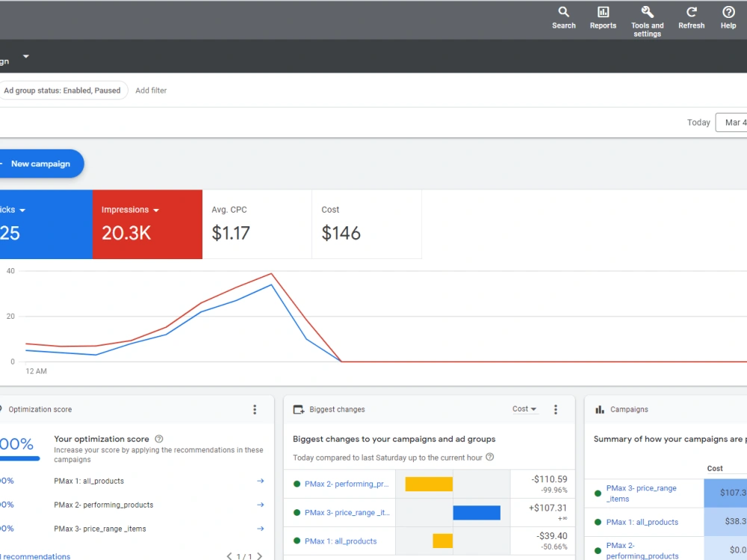Click the -$110.59 change value

(549, 479)
